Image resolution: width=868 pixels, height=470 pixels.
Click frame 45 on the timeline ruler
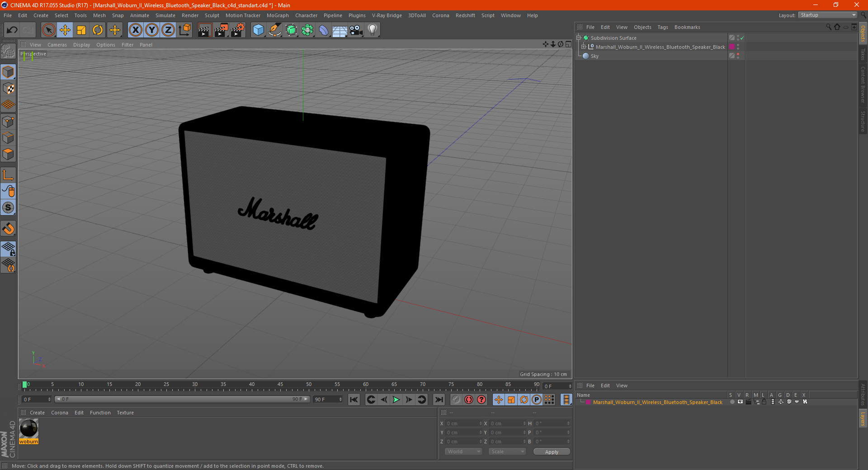(280, 385)
